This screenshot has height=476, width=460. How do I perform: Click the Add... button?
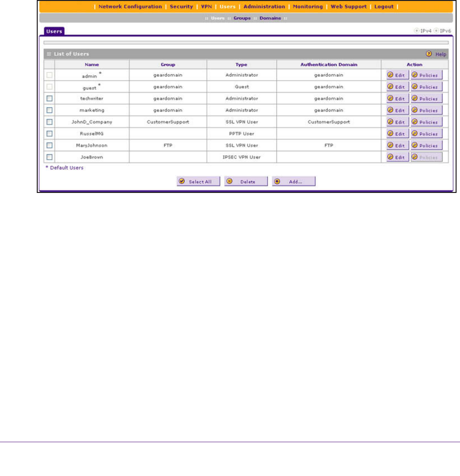[293, 182]
